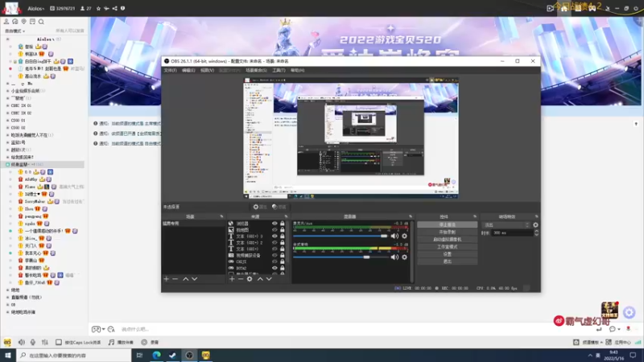Open the 帮助(H) menu in OBS
Image resolution: width=644 pixels, height=362 pixels.
[297, 71]
